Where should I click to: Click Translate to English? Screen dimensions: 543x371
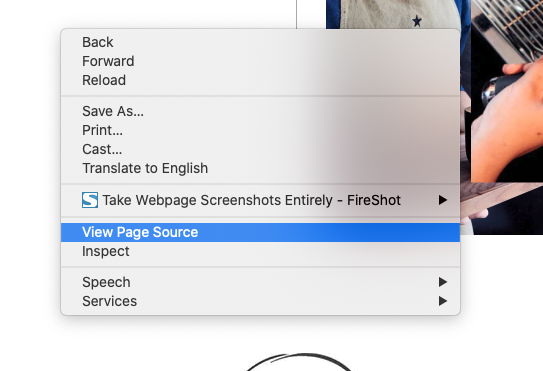coord(145,168)
